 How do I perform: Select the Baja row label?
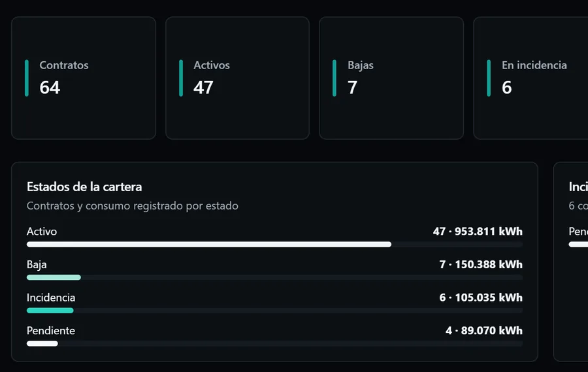pos(37,264)
